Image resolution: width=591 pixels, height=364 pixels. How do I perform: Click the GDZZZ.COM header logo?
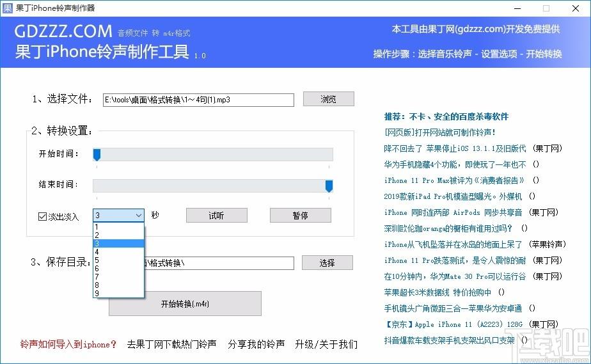[63, 31]
